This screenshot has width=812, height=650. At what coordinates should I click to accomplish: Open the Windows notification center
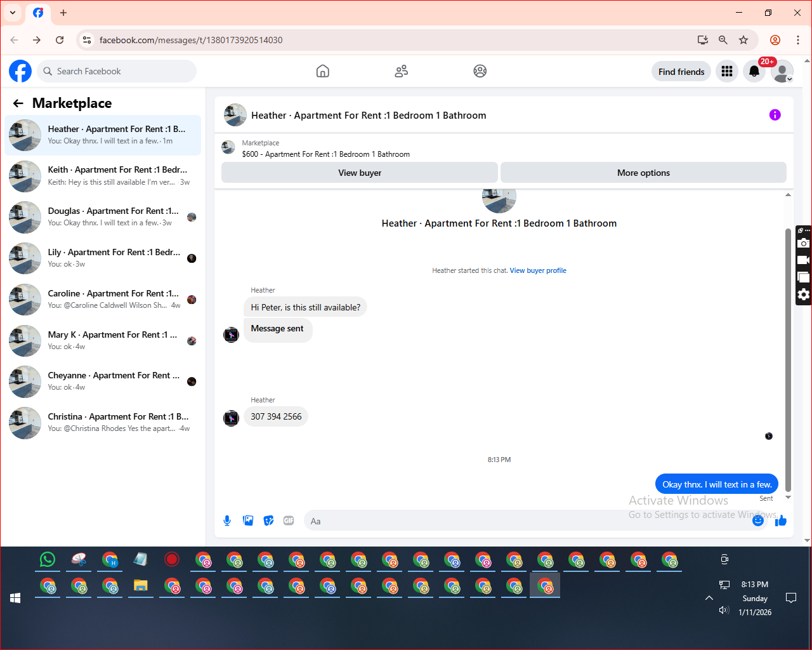(791, 598)
